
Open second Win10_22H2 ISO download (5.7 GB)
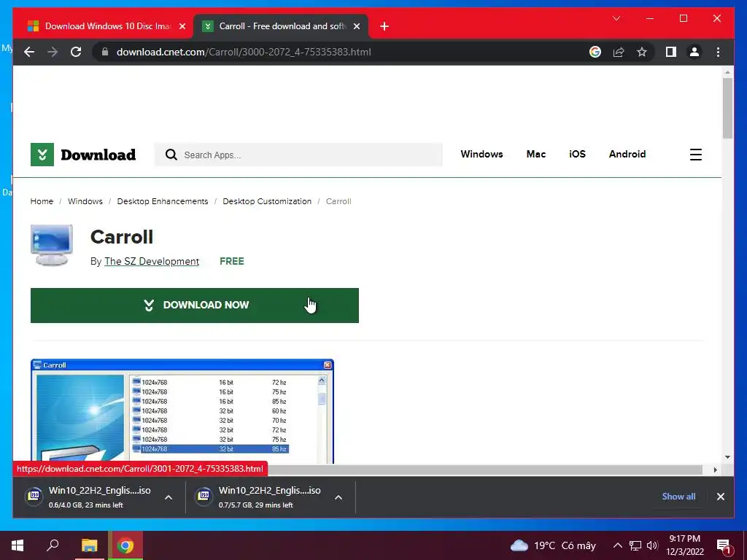click(260, 497)
